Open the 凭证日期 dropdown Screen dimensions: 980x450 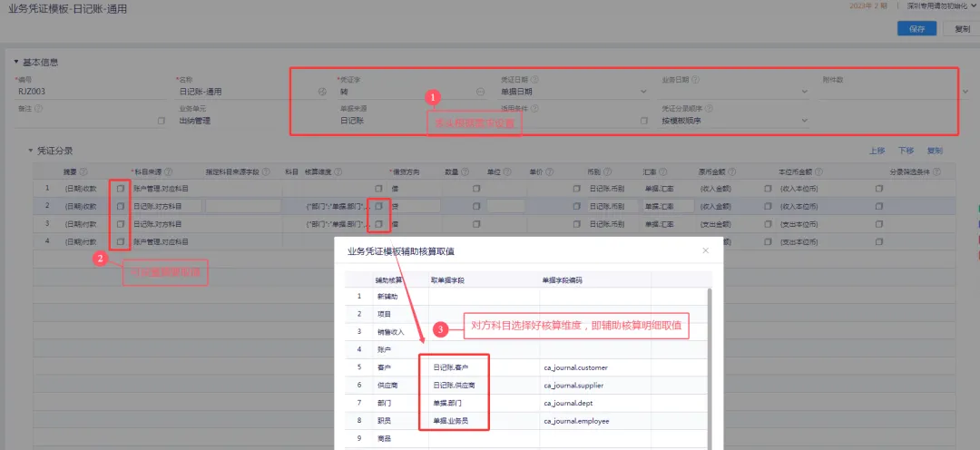643,92
